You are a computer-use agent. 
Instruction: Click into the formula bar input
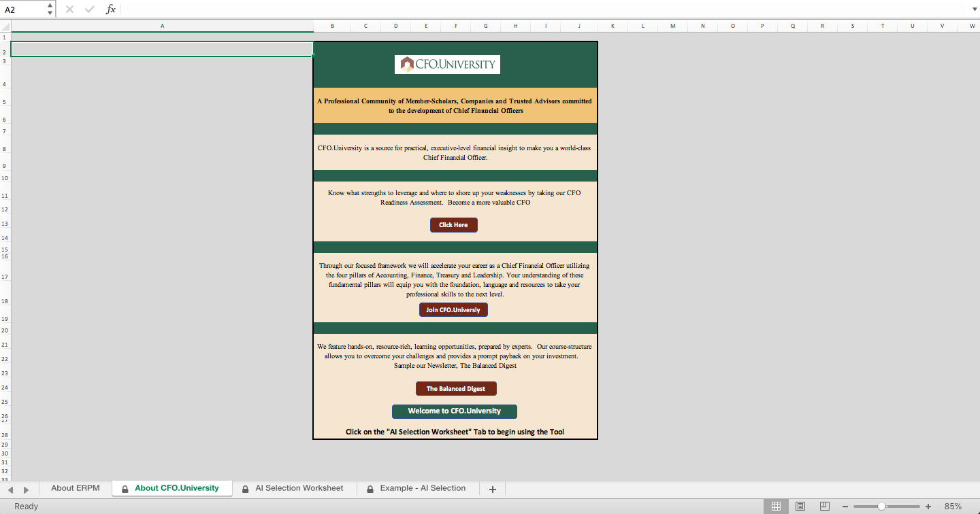pyautogui.click(x=544, y=10)
